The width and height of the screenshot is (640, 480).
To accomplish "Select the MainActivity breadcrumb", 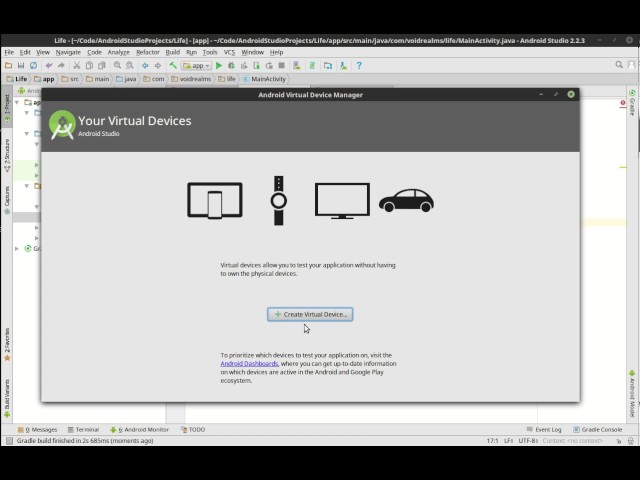I will (x=264, y=79).
